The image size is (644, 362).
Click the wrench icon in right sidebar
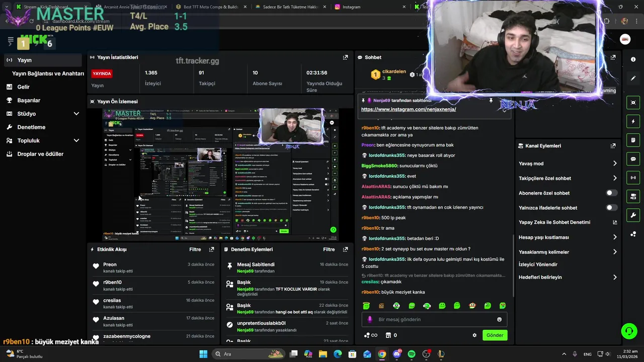click(x=633, y=215)
